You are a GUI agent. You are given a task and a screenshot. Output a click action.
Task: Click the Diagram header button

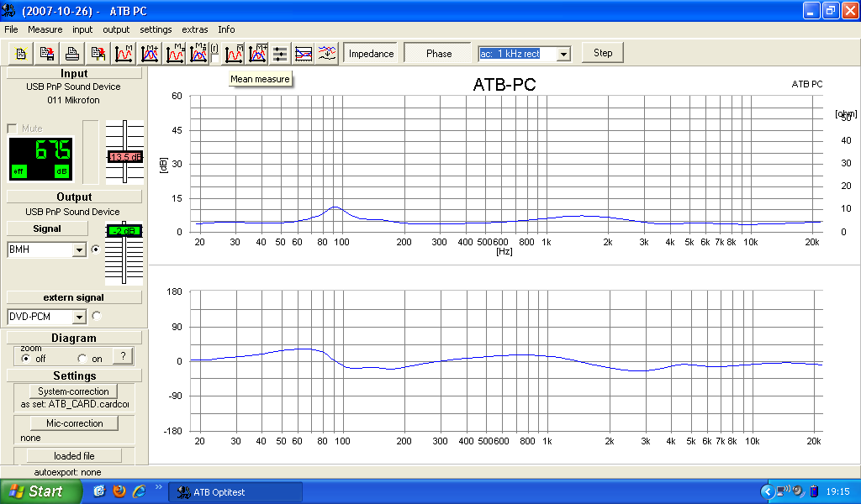pos(74,338)
